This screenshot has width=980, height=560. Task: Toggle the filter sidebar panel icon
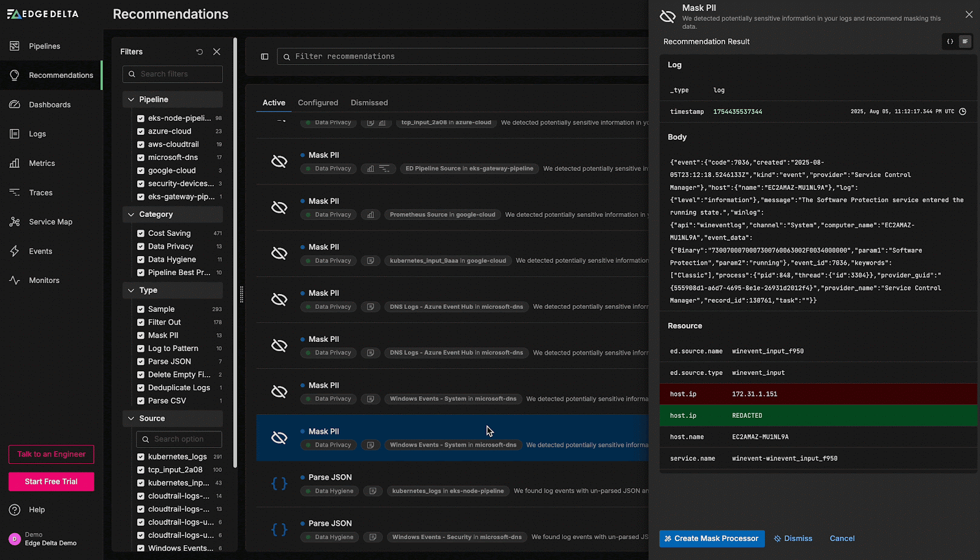[x=265, y=56]
